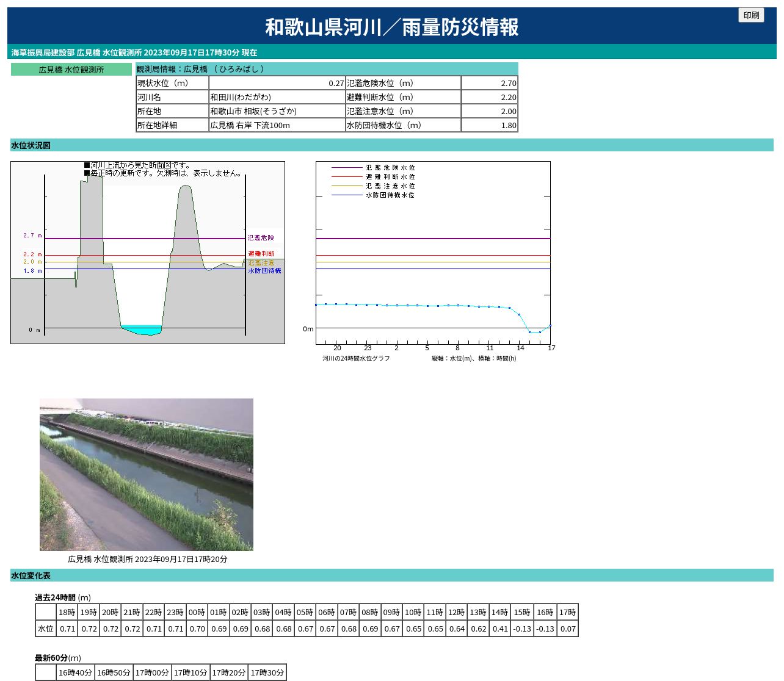Screen dimensions: 784x681
Task: Click the 14時 water level 0.41
Action: pyautogui.click(x=500, y=629)
